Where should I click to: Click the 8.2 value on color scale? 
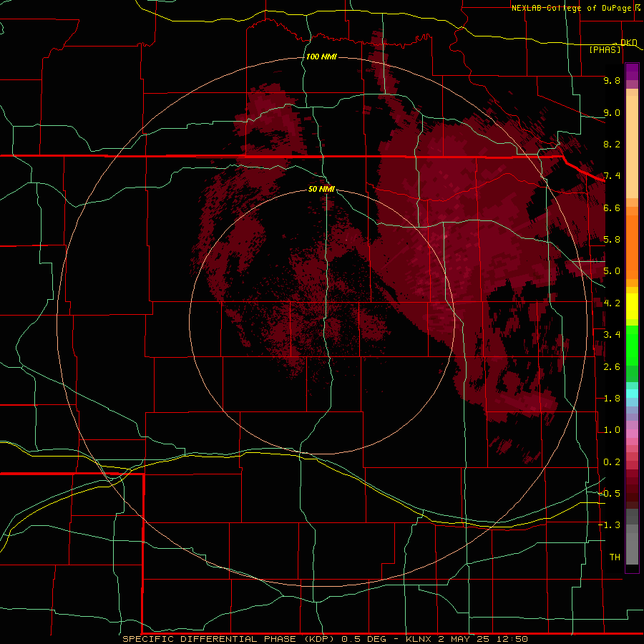click(x=612, y=144)
